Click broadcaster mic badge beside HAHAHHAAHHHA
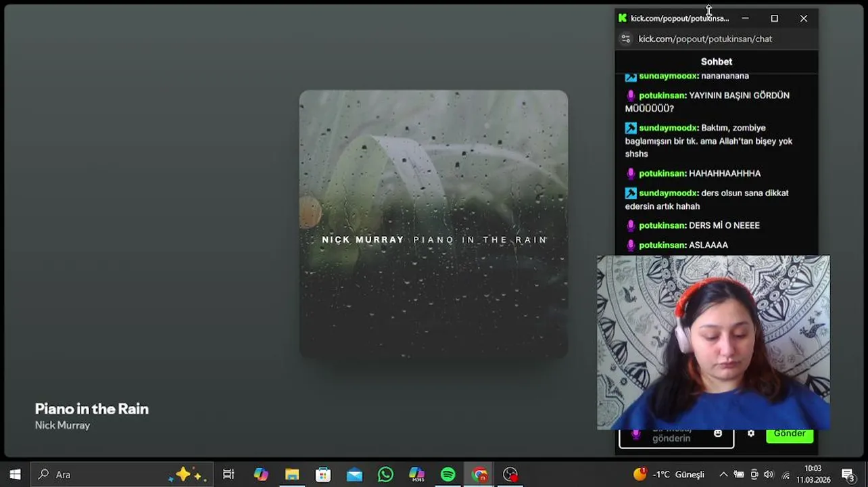 tap(631, 173)
